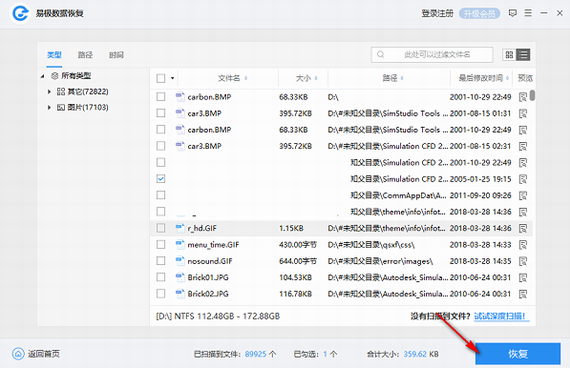
Task: Check second carbon.BMP row checkbox
Action: [161, 129]
